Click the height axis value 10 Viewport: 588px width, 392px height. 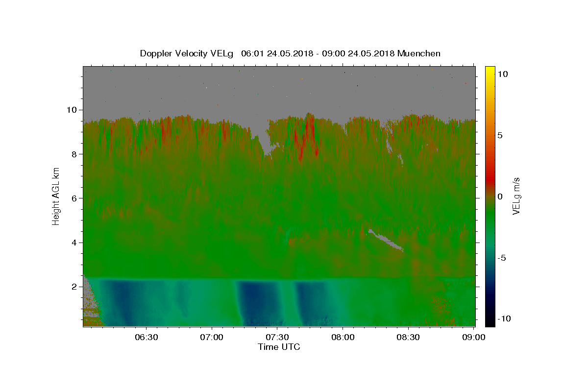(73, 110)
